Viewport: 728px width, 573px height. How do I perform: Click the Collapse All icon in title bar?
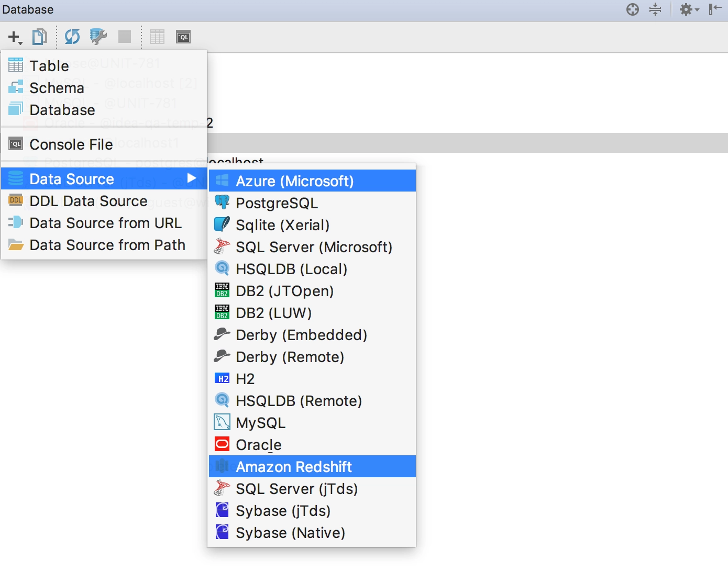tap(655, 9)
